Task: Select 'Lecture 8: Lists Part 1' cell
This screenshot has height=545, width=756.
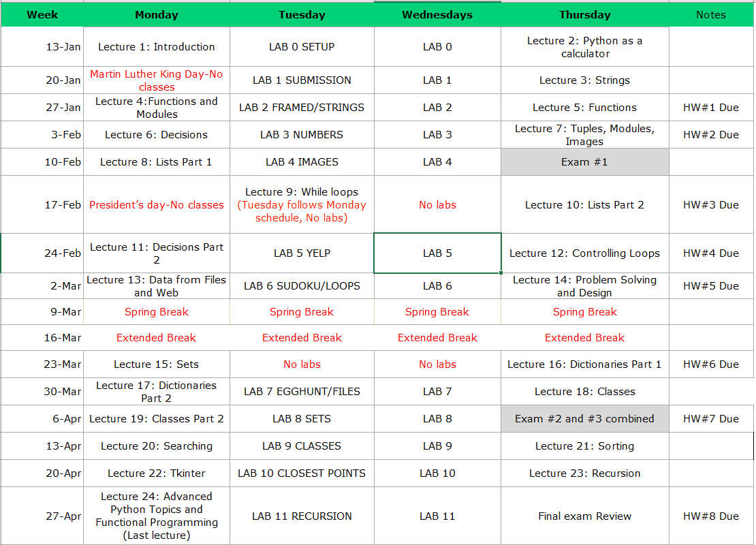Action: click(x=157, y=162)
